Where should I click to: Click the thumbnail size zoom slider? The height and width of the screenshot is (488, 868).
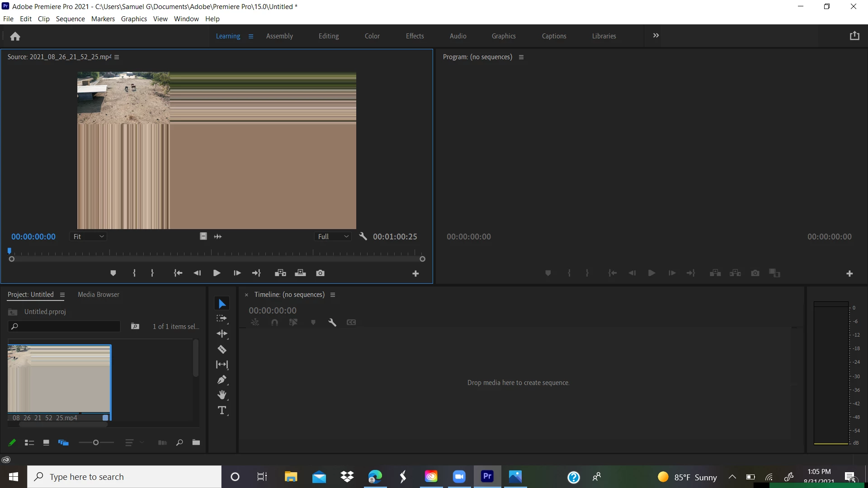point(96,443)
